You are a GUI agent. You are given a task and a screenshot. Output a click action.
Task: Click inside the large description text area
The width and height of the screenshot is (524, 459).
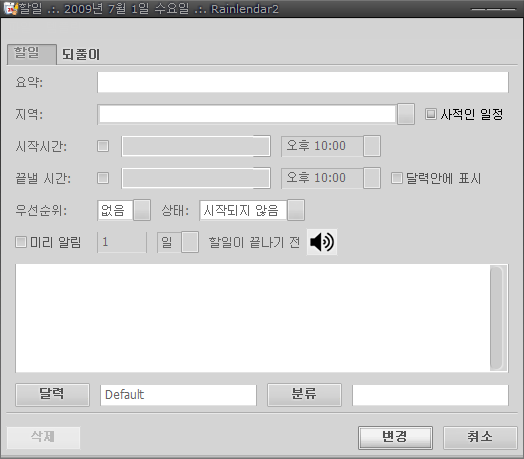[x=253, y=318]
